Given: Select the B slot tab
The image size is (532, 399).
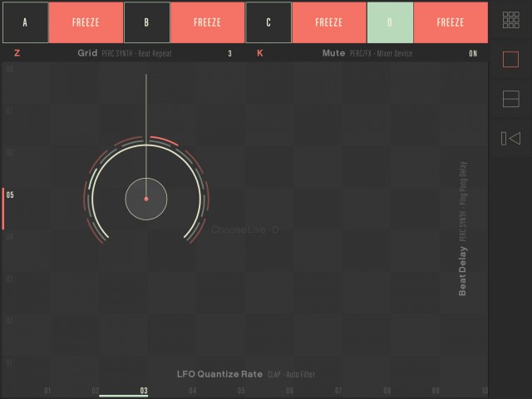Looking at the screenshot, I should pyautogui.click(x=147, y=22).
